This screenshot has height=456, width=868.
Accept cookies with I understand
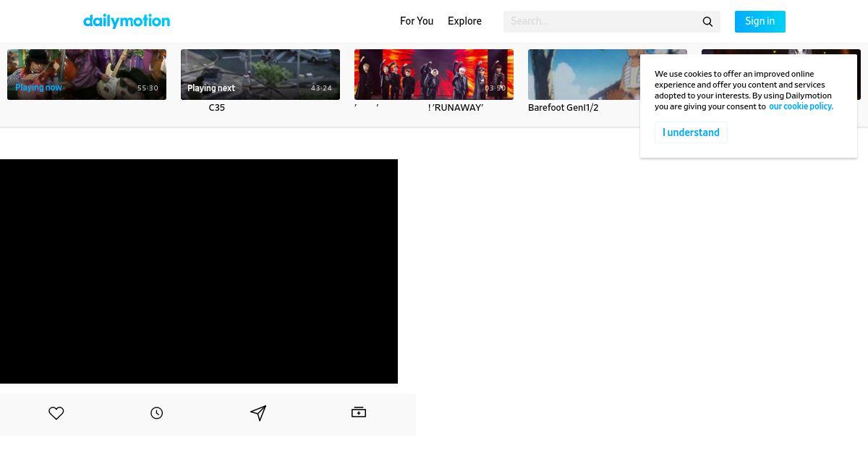[691, 132]
